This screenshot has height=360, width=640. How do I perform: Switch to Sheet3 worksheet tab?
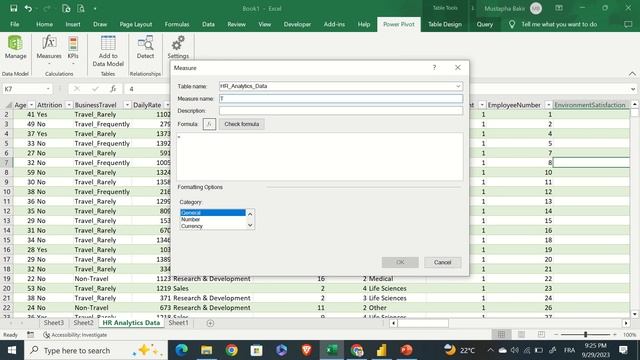[x=54, y=323]
